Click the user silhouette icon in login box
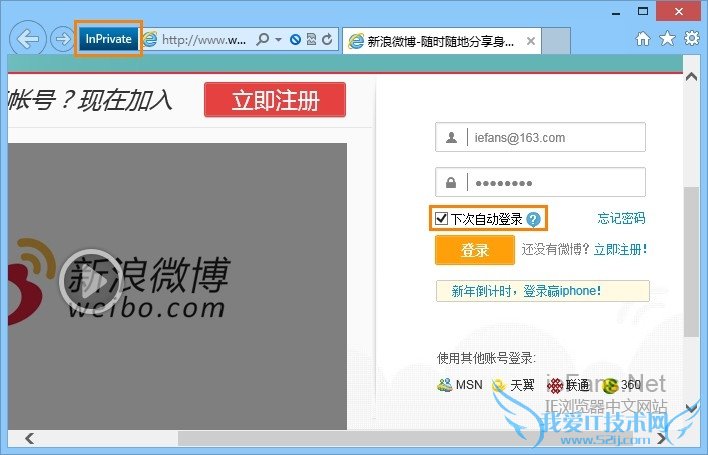 click(451, 137)
